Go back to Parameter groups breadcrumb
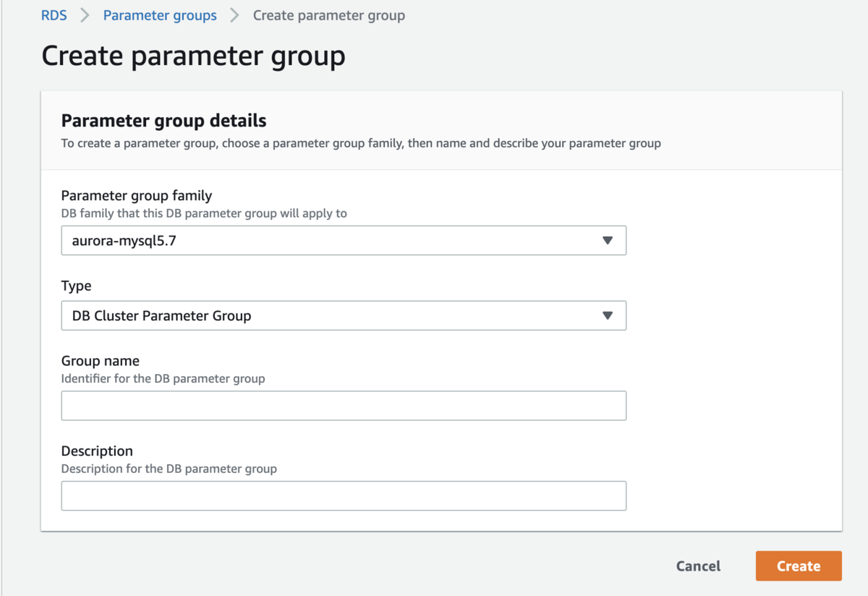 160,15
